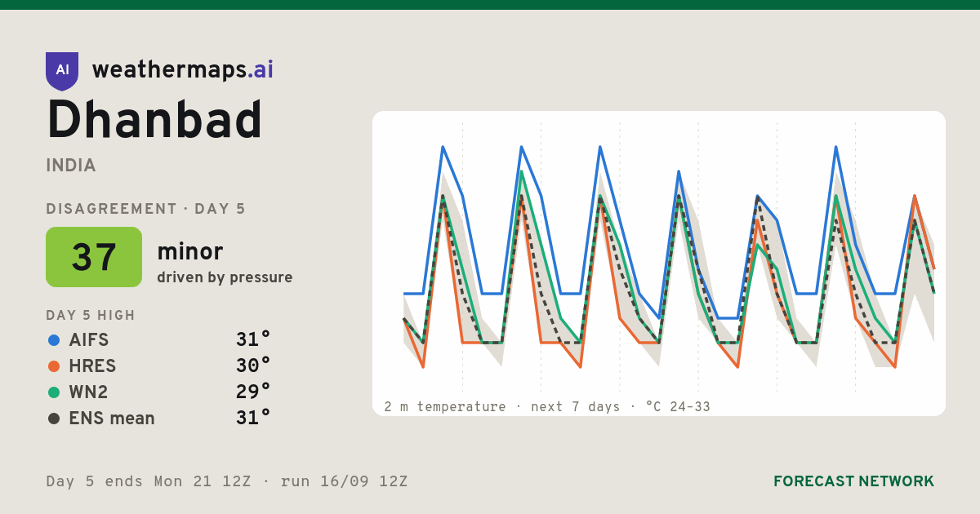Image resolution: width=980 pixels, height=514 pixels.
Task: Click the ENS mean 31° value
Action: 253,418
